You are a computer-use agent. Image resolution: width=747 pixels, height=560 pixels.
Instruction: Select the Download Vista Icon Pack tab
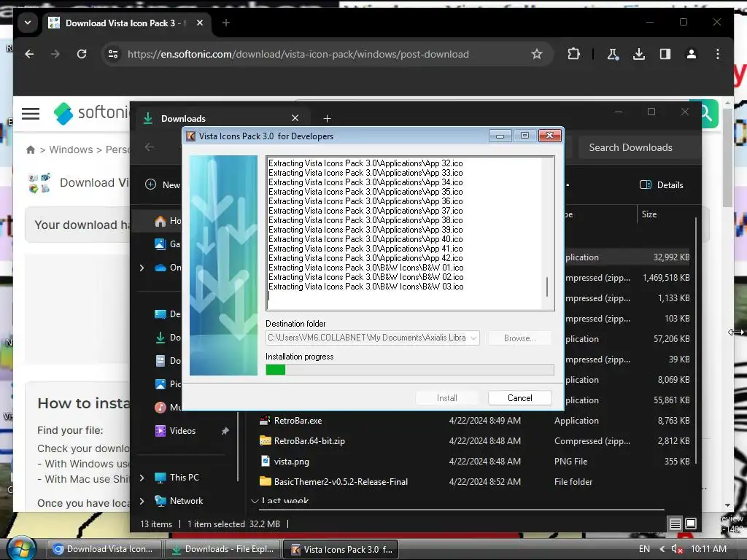126,23
